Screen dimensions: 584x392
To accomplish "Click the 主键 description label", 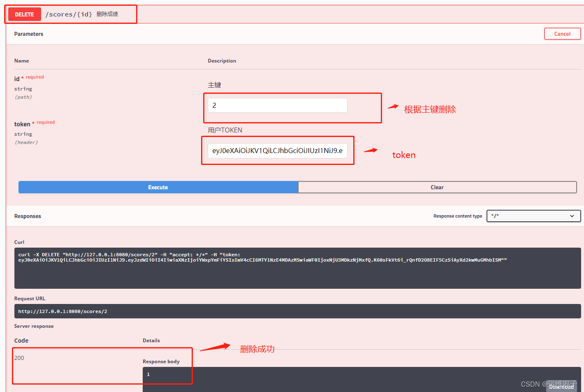I will click(215, 85).
